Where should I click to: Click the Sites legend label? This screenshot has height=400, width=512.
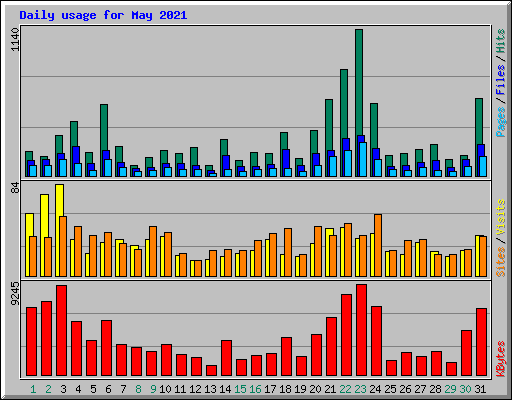[500, 262]
